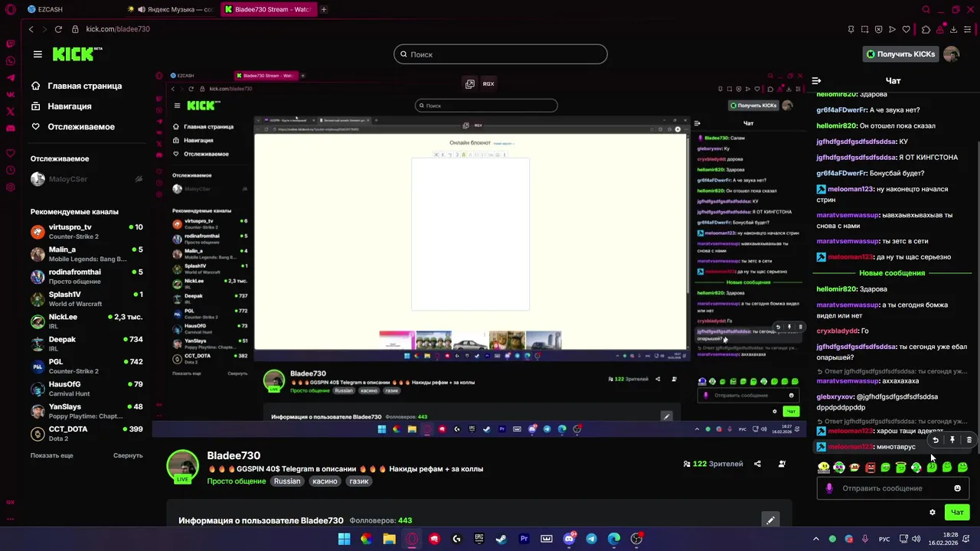
Task: Open Discord from the taskbar
Action: (569, 539)
